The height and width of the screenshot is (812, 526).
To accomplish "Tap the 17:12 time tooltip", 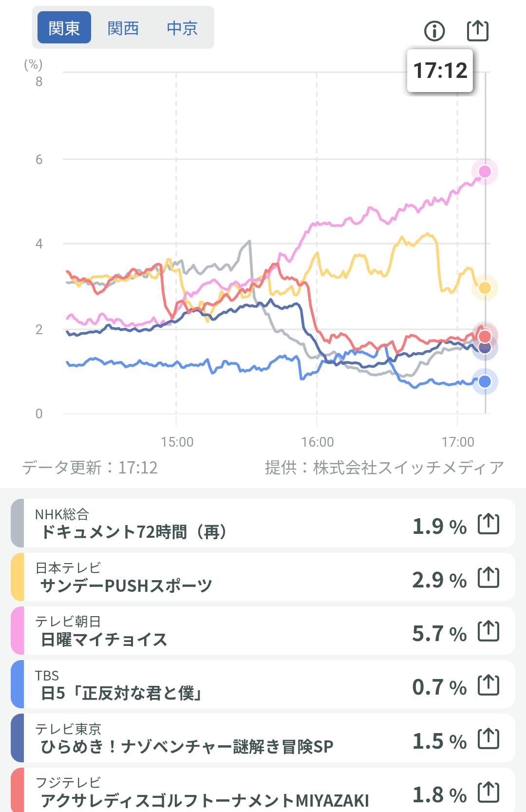I will (440, 71).
